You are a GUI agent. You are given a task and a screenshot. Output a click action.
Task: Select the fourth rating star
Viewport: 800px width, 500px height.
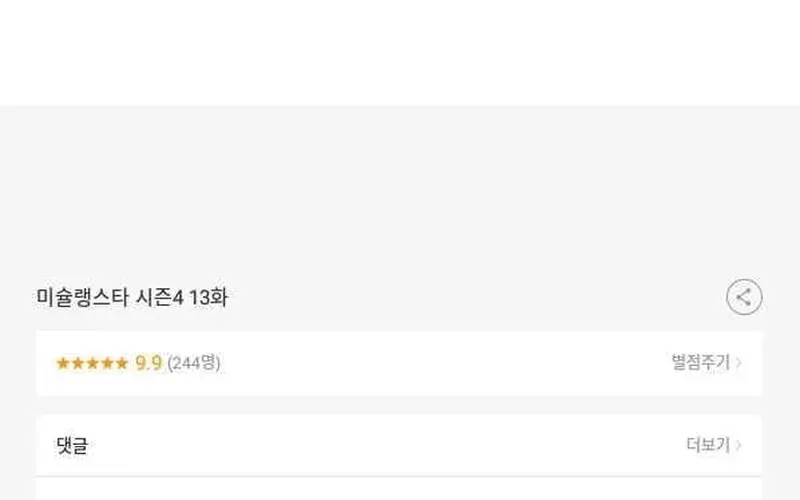click(107, 363)
